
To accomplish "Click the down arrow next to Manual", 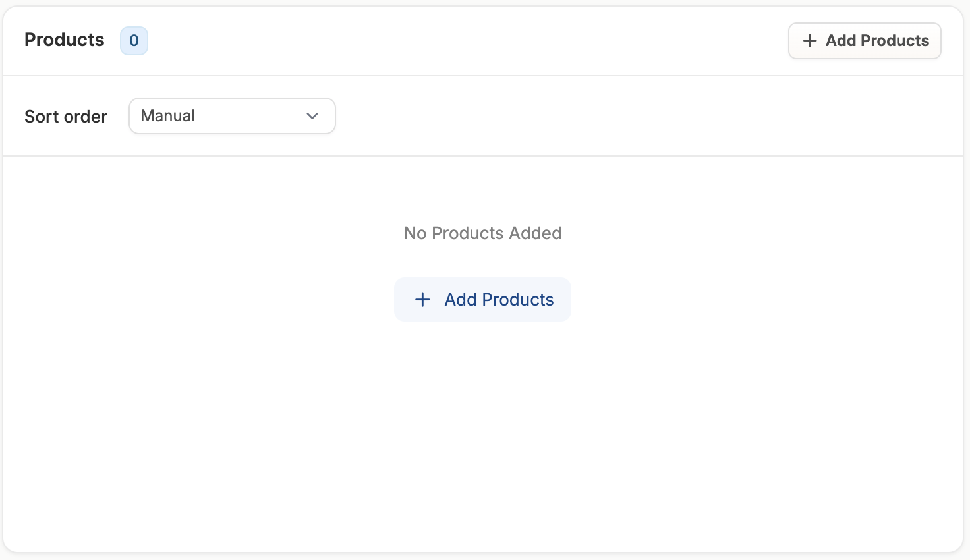I will 312,116.
